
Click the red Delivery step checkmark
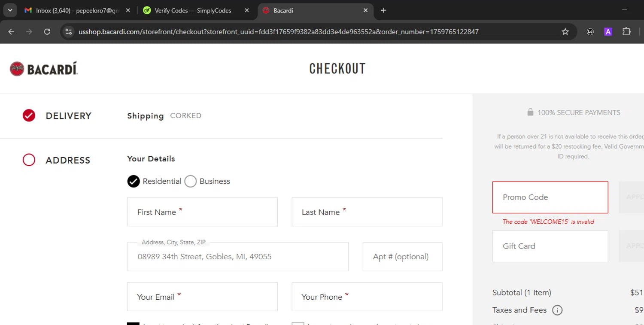(29, 115)
